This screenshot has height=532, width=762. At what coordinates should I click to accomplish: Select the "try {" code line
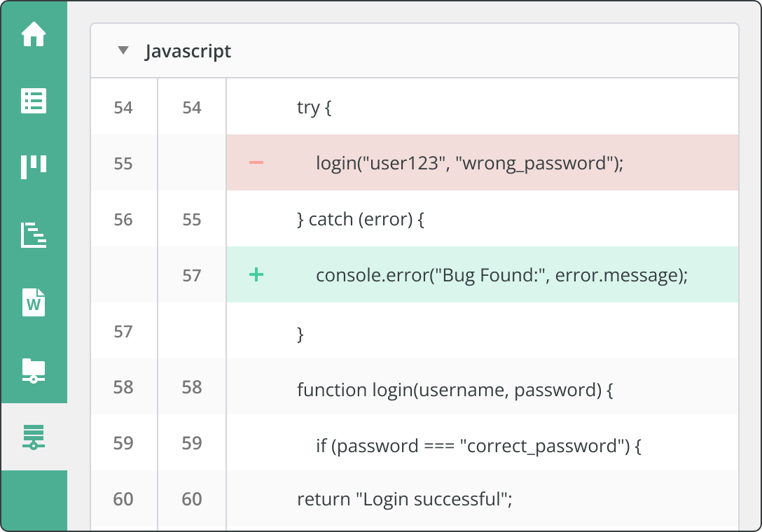pyautogui.click(x=313, y=107)
